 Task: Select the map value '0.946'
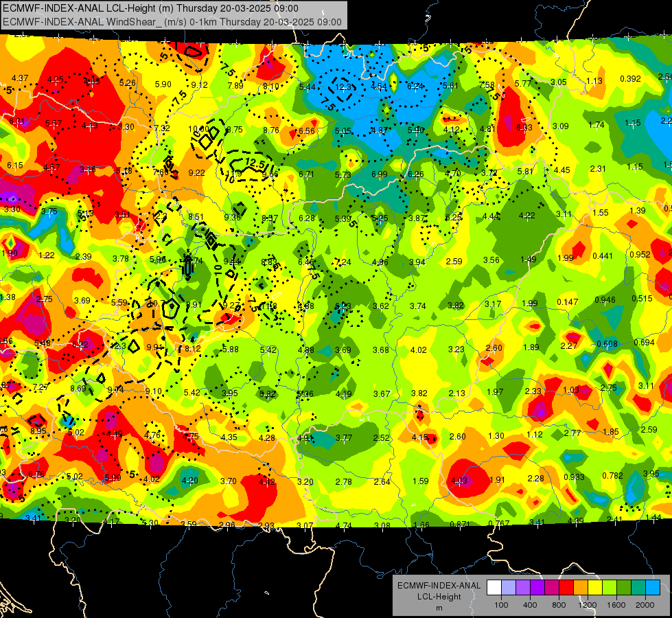pyautogui.click(x=605, y=300)
